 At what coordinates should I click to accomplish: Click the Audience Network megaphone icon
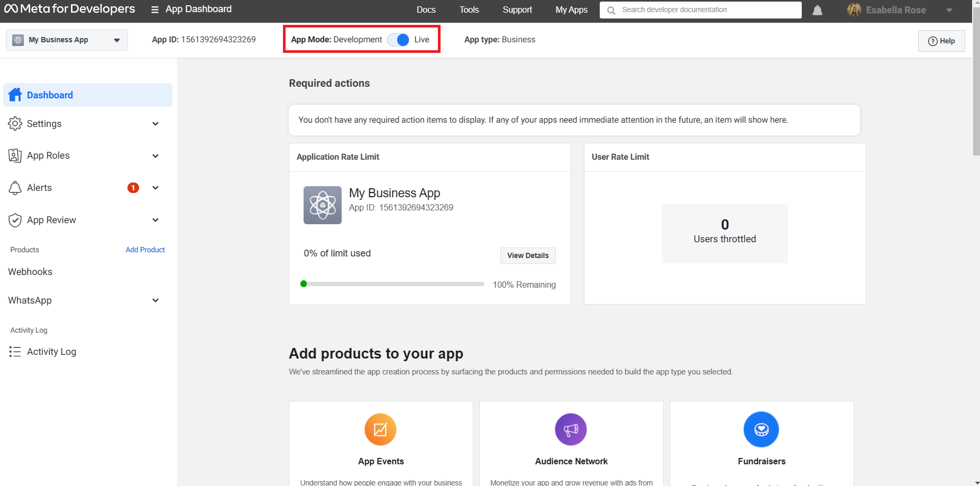pyautogui.click(x=571, y=429)
